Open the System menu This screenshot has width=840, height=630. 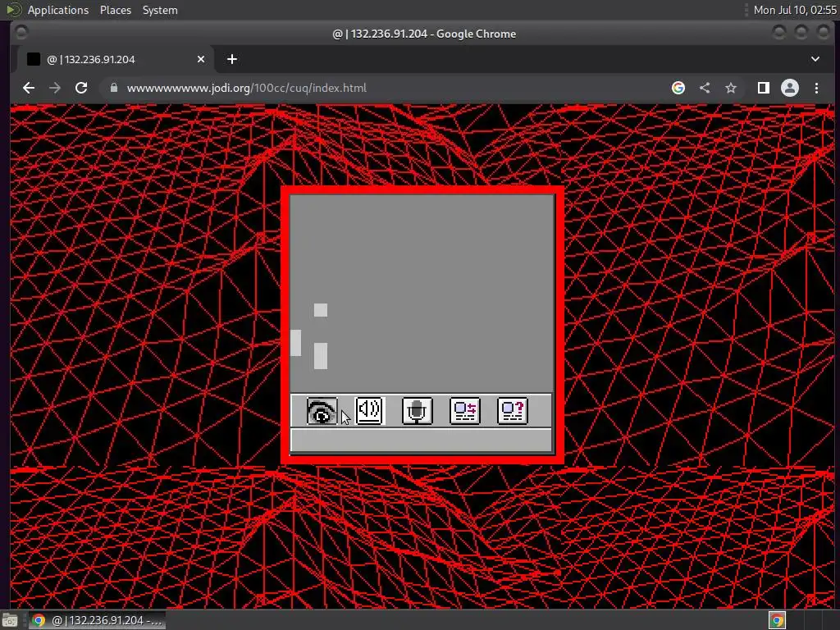pos(160,10)
